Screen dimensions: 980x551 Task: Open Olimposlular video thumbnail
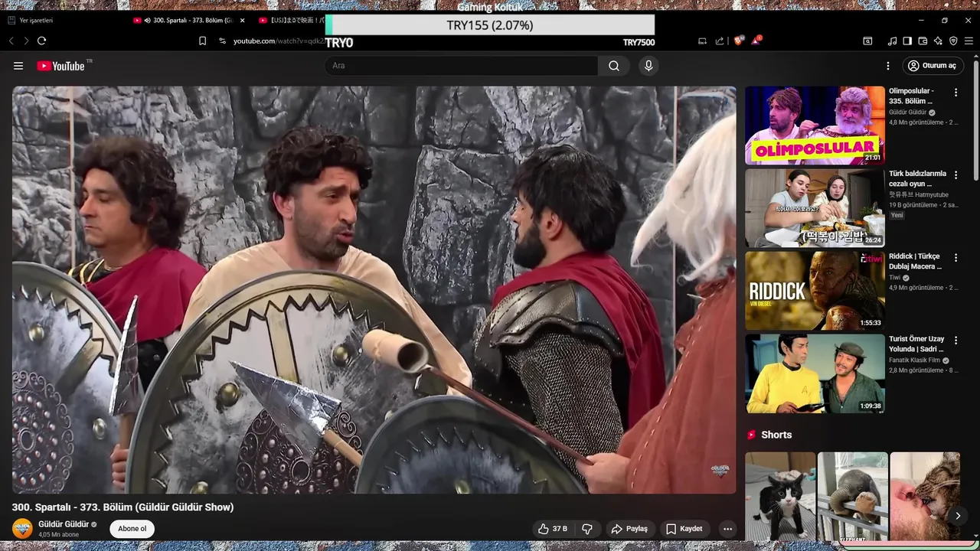point(815,126)
